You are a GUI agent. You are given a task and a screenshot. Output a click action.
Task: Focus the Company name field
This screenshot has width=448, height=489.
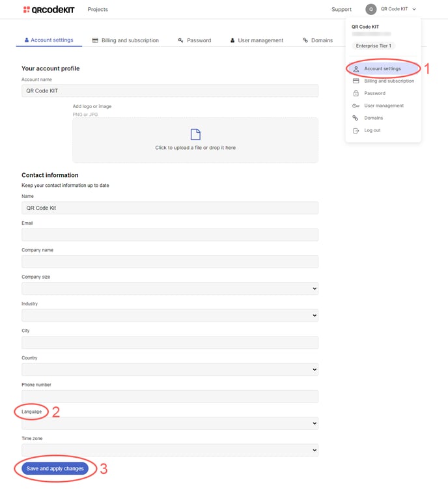tap(170, 262)
